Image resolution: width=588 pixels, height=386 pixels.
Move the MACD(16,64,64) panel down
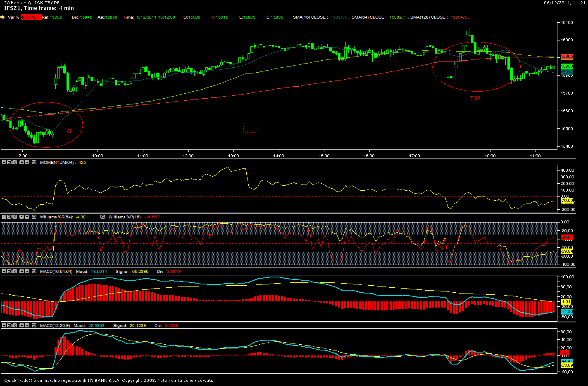point(27,271)
